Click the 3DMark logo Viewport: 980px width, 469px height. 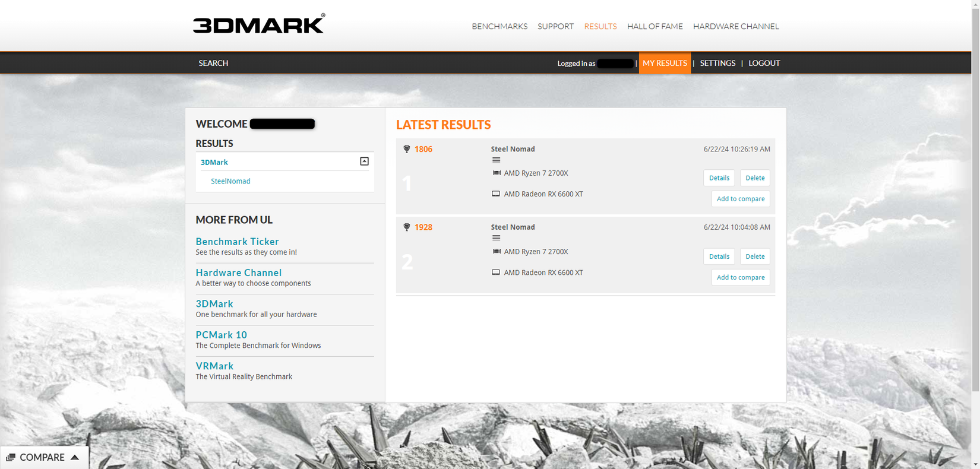click(259, 24)
